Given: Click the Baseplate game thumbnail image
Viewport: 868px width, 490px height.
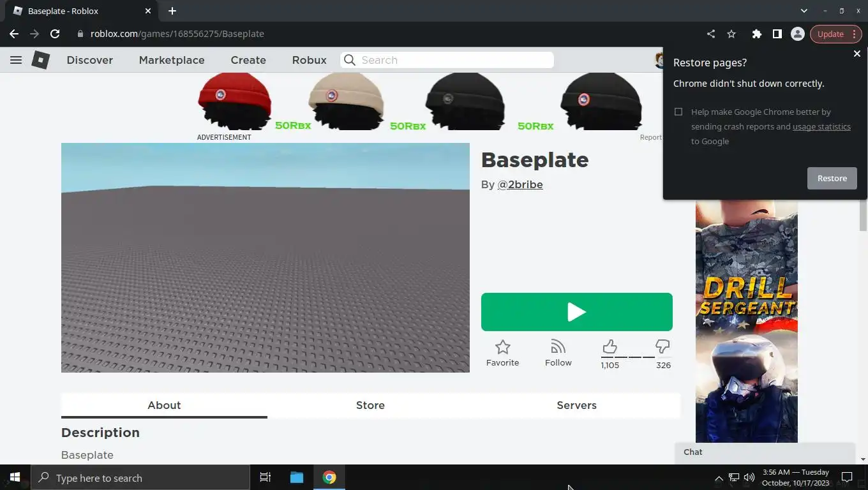Looking at the screenshot, I should [266, 258].
